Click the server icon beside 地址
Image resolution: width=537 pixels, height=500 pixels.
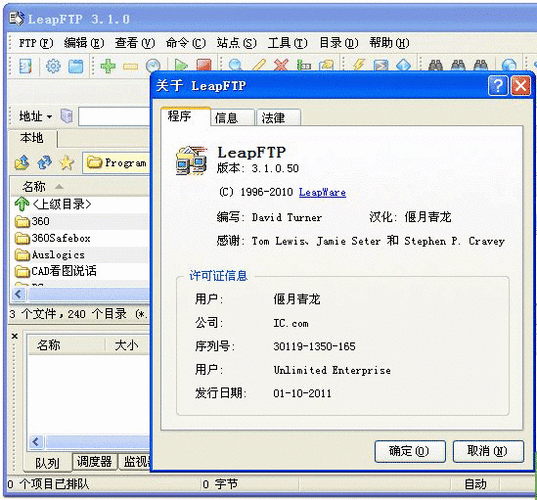[x=67, y=116]
